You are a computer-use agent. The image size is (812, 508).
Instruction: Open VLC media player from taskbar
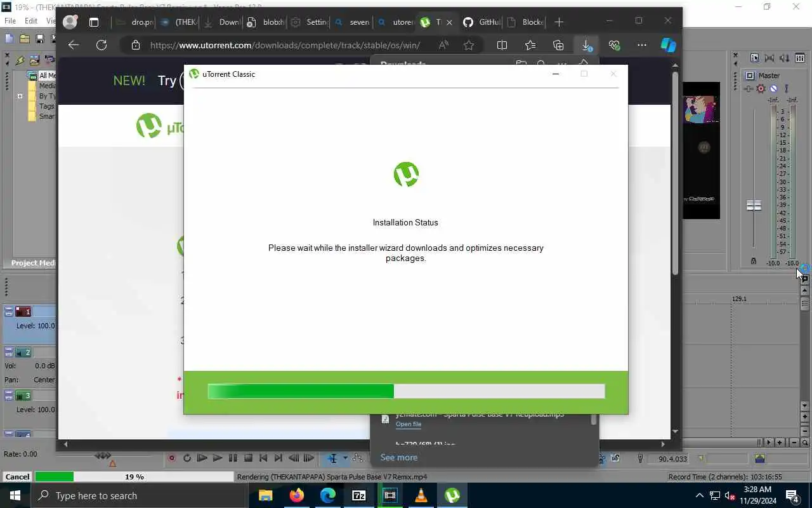tap(421, 495)
